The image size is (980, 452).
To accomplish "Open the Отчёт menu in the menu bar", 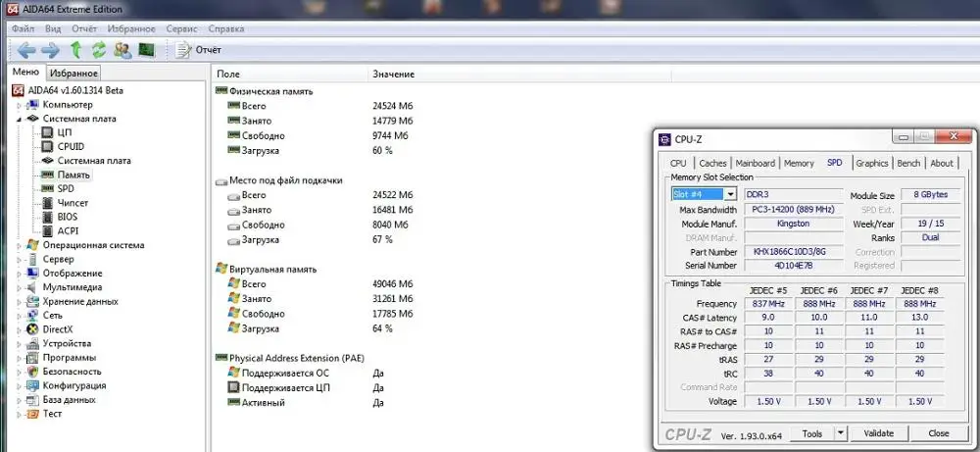I will [x=84, y=28].
